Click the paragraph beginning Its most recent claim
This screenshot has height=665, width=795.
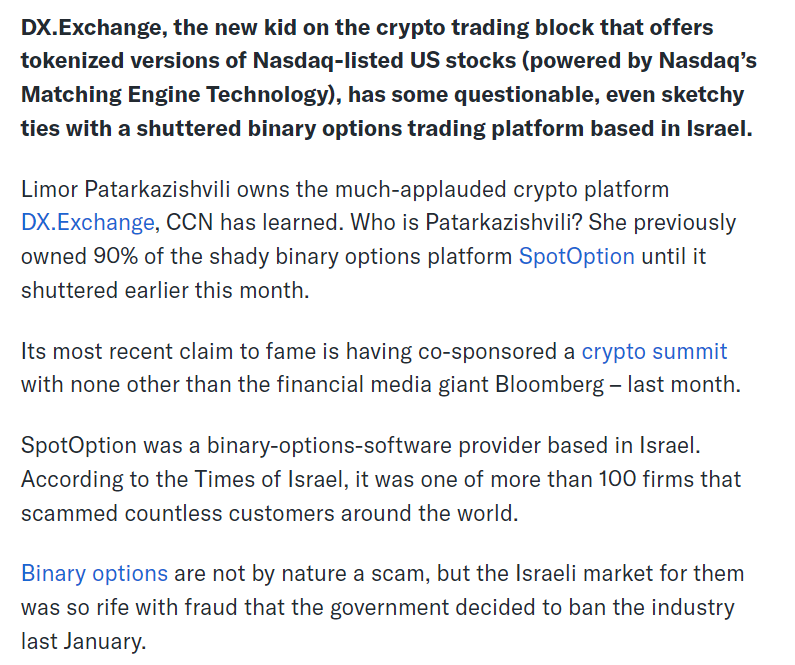(x=380, y=367)
